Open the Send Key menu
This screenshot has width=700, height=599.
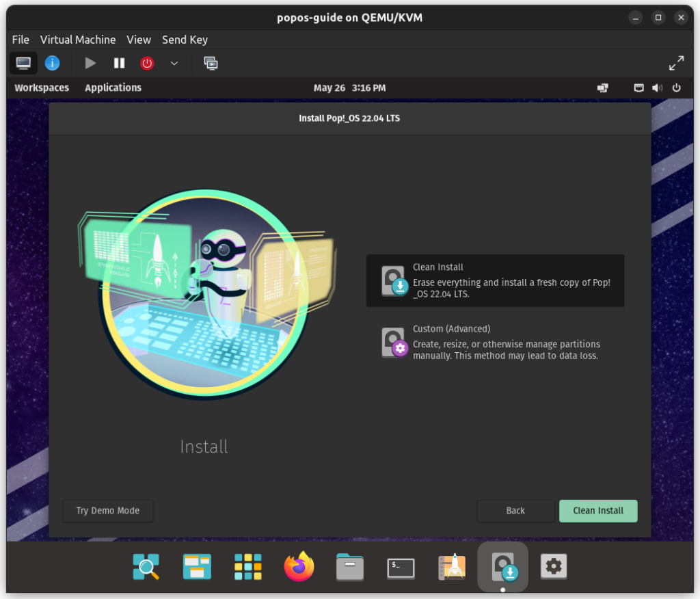point(185,40)
